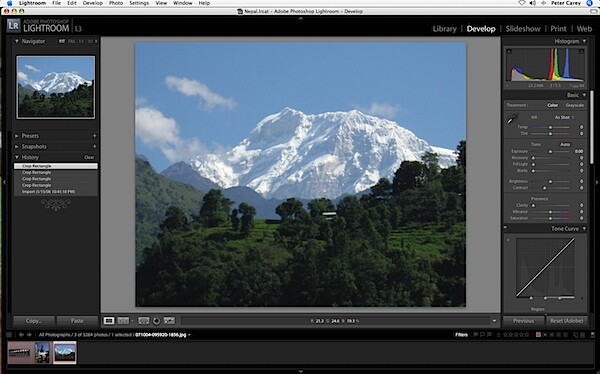The width and height of the screenshot is (600, 374).
Task: Switch to the Web module
Action: pyautogui.click(x=584, y=29)
